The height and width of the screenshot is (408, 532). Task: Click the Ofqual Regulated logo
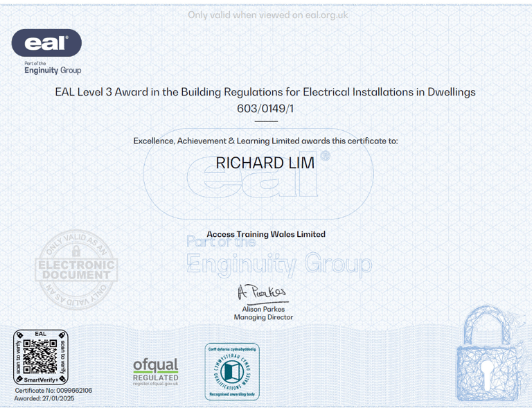pos(156,372)
